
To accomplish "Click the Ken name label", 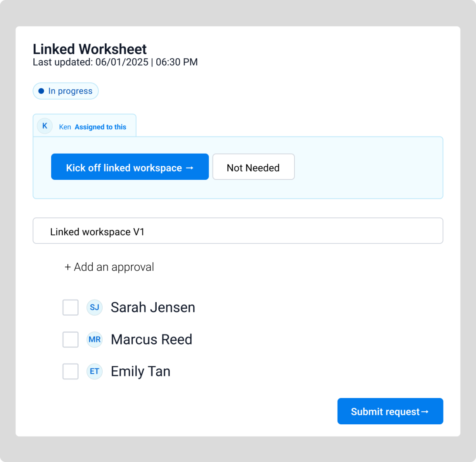I will tap(65, 127).
